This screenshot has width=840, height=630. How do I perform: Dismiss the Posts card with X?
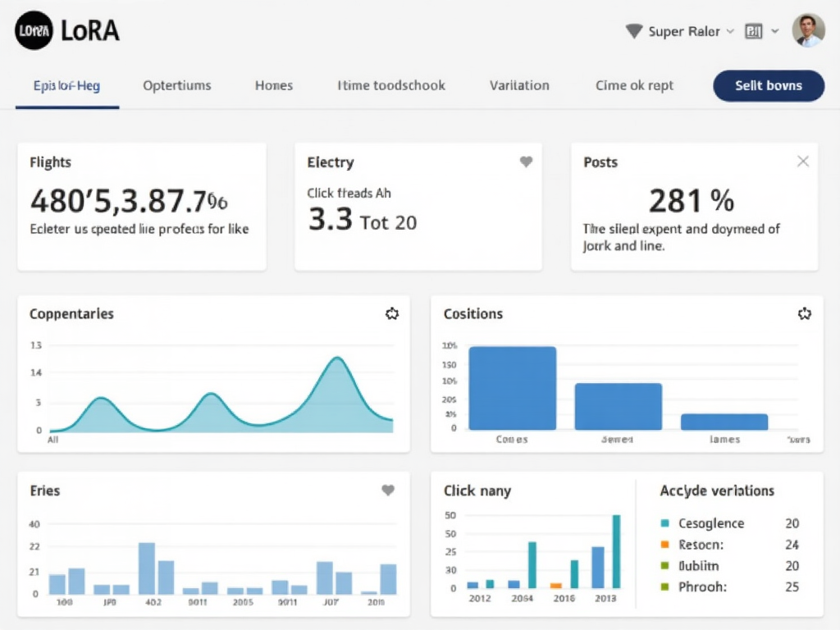tap(803, 162)
